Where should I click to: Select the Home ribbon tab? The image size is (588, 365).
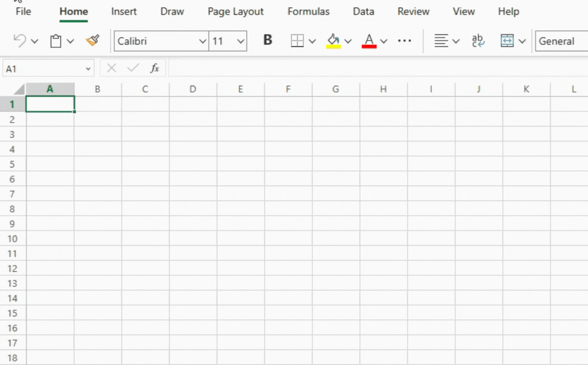[x=74, y=12]
